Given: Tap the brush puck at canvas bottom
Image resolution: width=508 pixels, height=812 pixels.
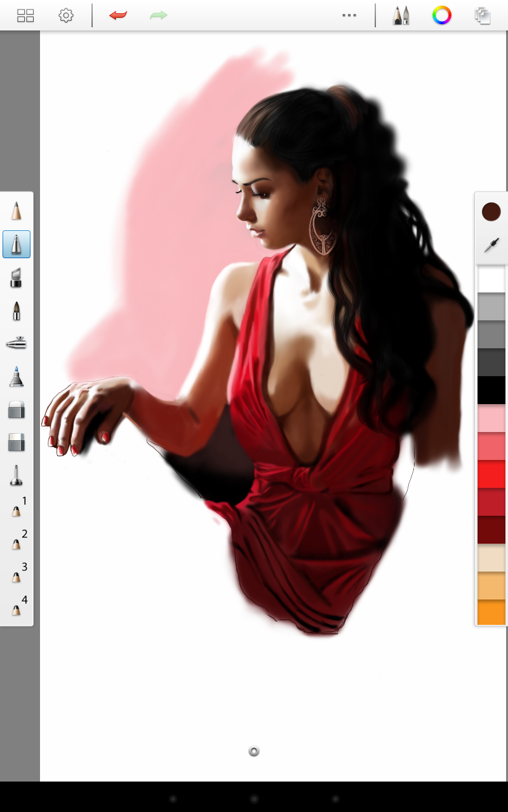Looking at the screenshot, I should (x=254, y=752).
